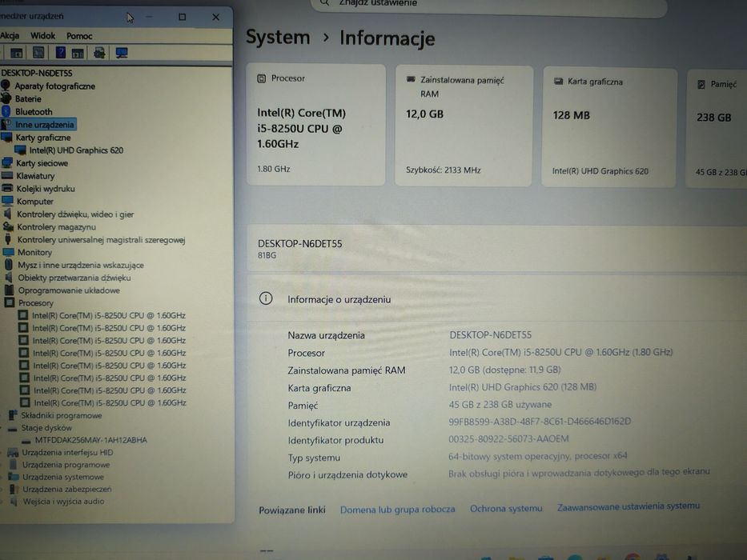Click the Procesor info card
Viewport: 747px width, 560px height.
pos(316,125)
